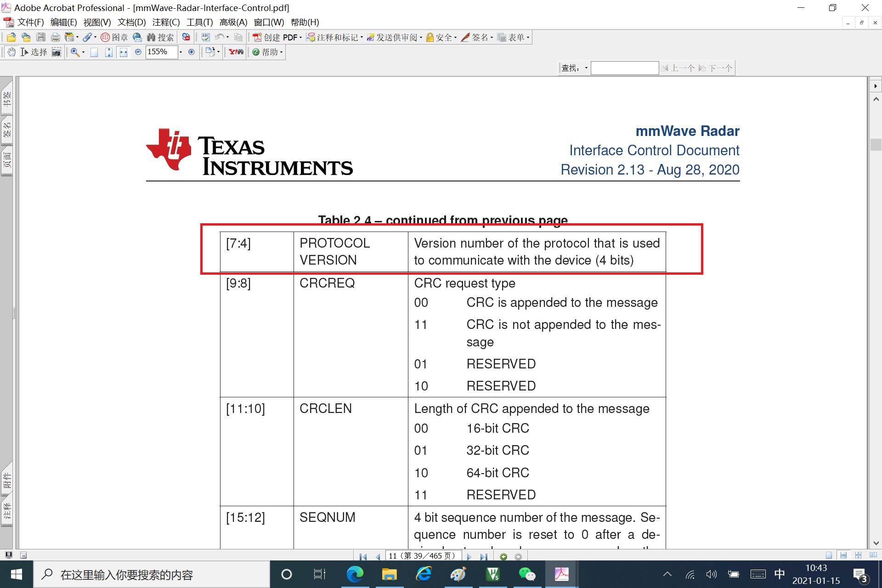The width and height of the screenshot is (882, 588).
Task: Click the Windows Start button
Action: pos(17,574)
